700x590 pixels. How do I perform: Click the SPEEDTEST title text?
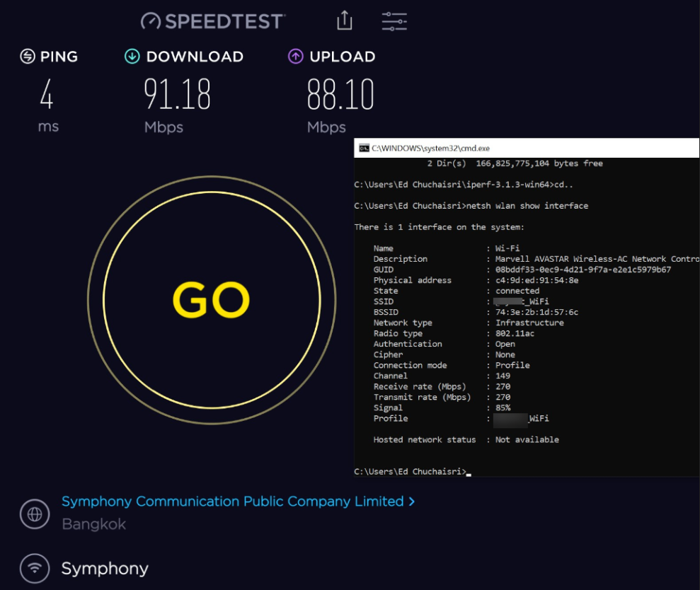tap(224, 21)
